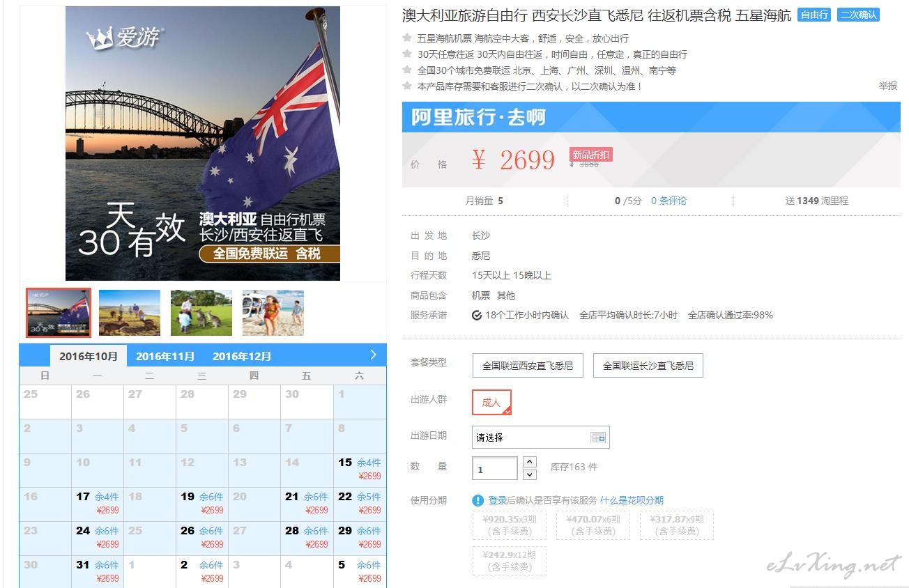Viewport: 909px width, 588px height.
Task: Open the calendar icon in the date picker field
Action: tap(598, 438)
